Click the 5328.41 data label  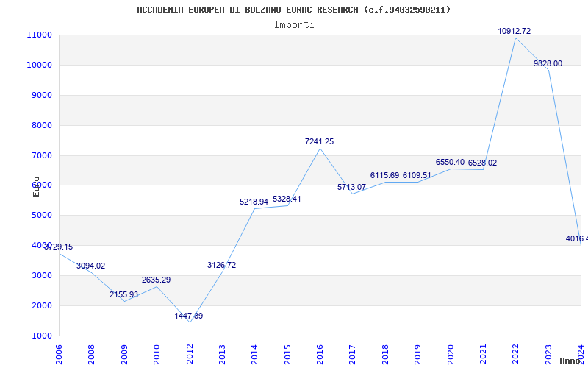click(287, 199)
